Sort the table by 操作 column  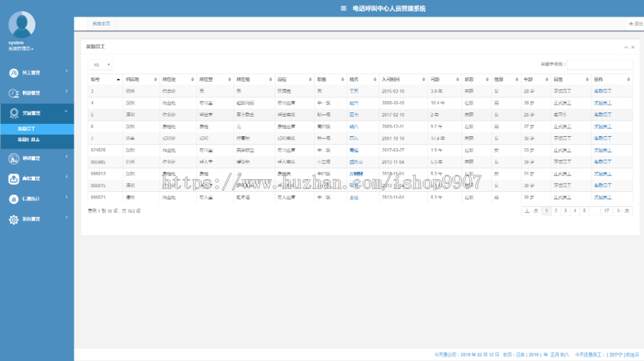pos(612,80)
